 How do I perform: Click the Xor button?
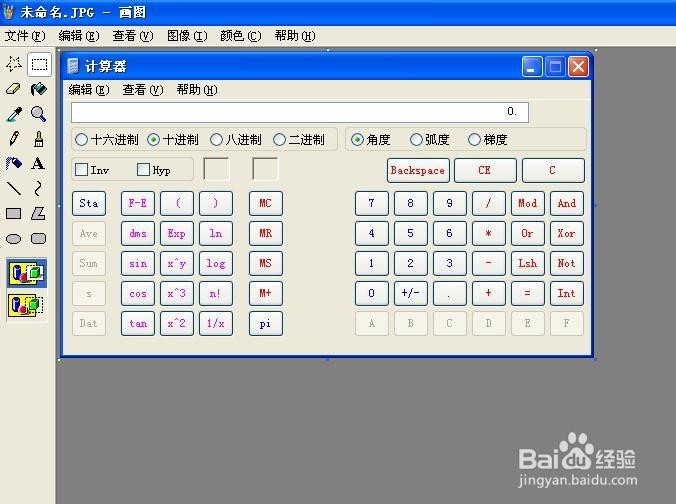click(x=566, y=233)
